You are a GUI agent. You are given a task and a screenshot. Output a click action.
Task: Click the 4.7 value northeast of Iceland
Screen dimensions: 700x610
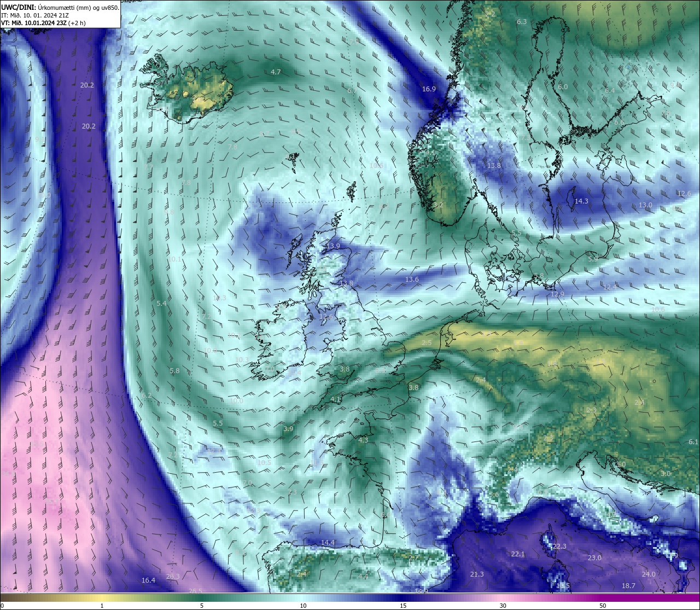[276, 72]
